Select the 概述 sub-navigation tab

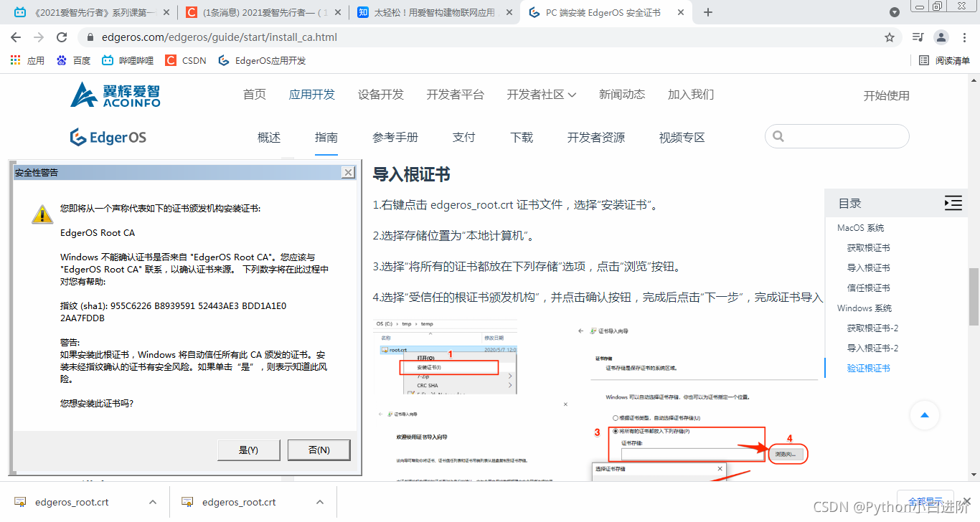coord(269,138)
